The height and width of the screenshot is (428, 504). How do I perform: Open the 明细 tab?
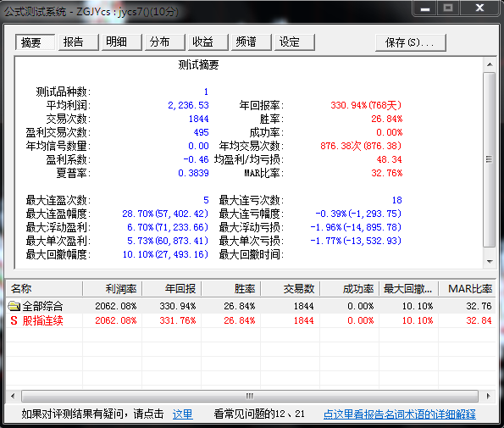121,42
